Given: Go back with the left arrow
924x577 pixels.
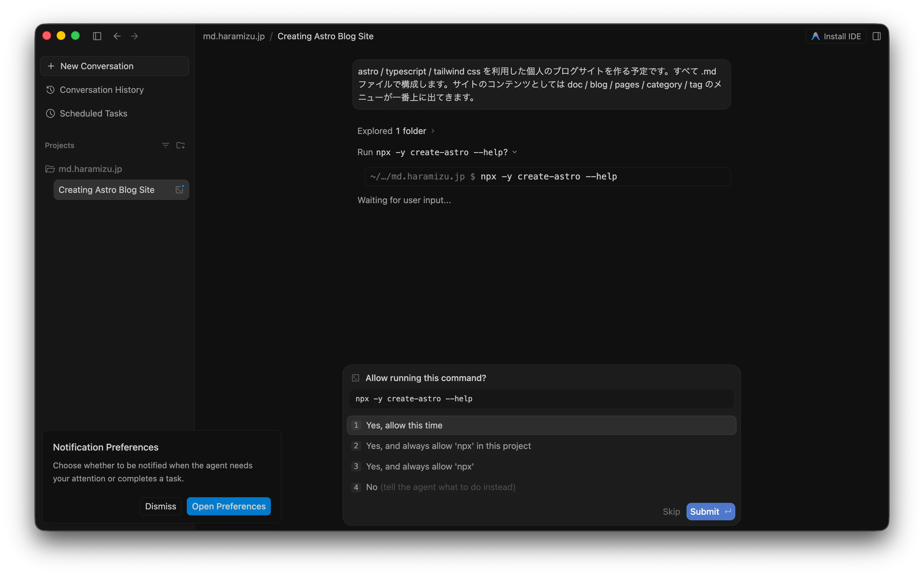Looking at the screenshot, I should click(117, 36).
